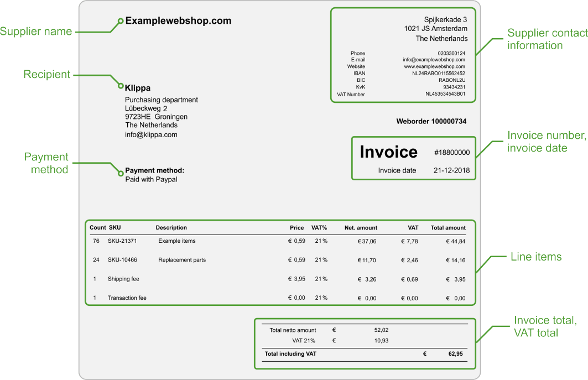
Task: Click the info@examplewebshop.com email address
Action: pyautogui.click(x=434, y=60)
